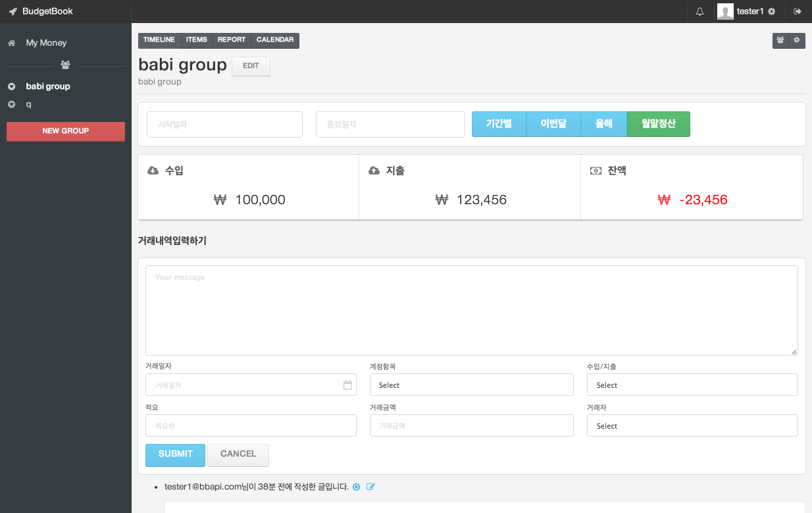This screenshot has width=812, height=513.
Task: Switch to the REPORT tab
Action: coord(232,40)
